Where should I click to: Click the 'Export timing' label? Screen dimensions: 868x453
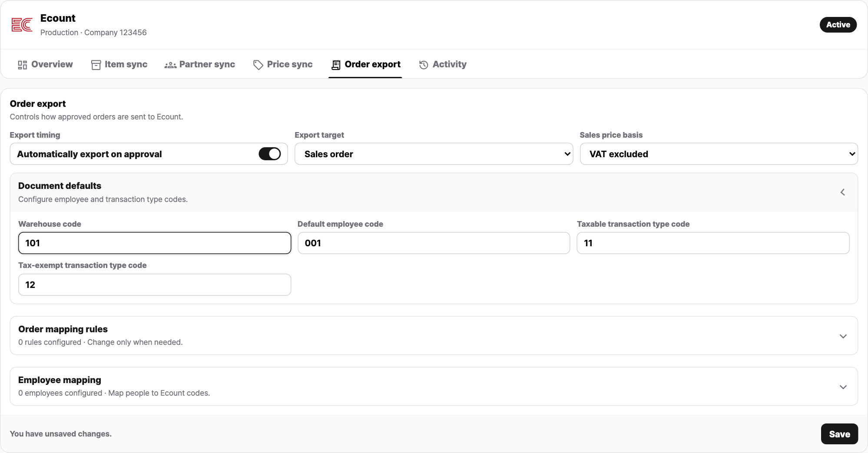[x=35, y=135]
